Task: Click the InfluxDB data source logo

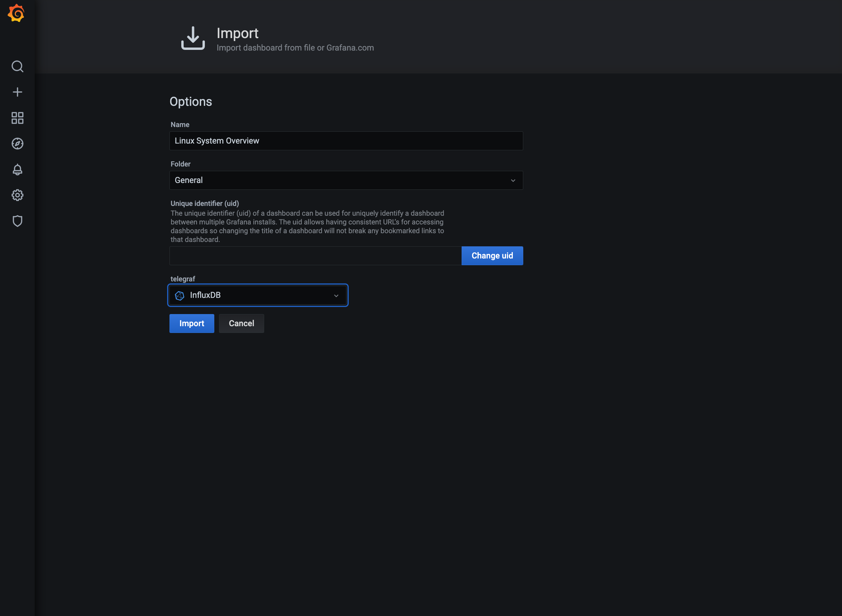Action: 180,296
